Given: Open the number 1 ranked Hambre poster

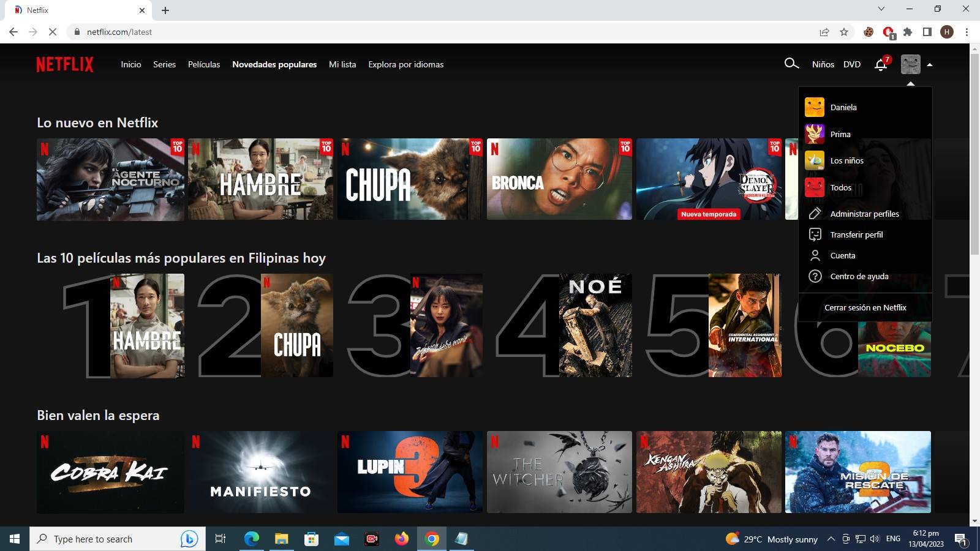Looking at the screenshot, I should click(x=147, y=326).
